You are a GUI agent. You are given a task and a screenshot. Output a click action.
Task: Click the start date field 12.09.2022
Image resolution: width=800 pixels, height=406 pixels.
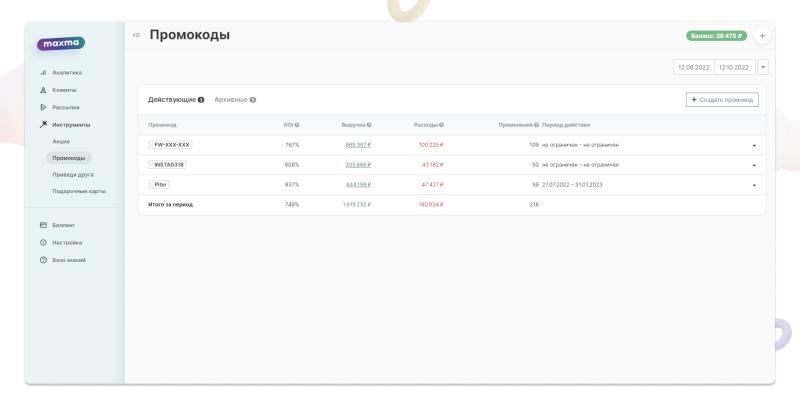(693, 67)
